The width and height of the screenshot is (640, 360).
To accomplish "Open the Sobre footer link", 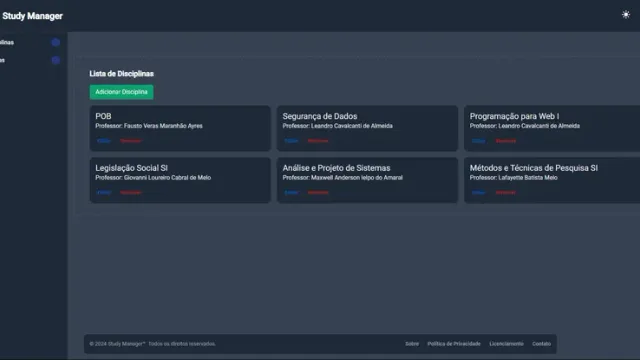I will [x=412, y=344].
